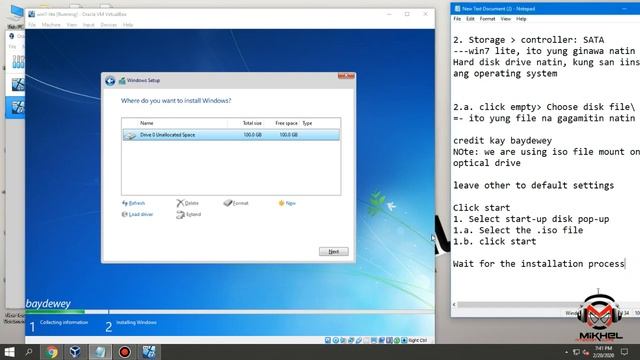Open the Notepad View menu

pyautogui.click(x=506, y=19)
